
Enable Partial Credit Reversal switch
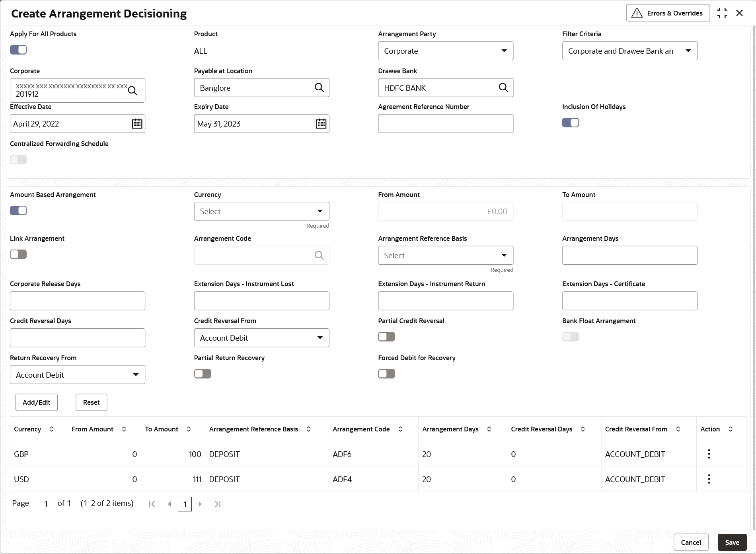pyautogui.click(x=386, y=337)
